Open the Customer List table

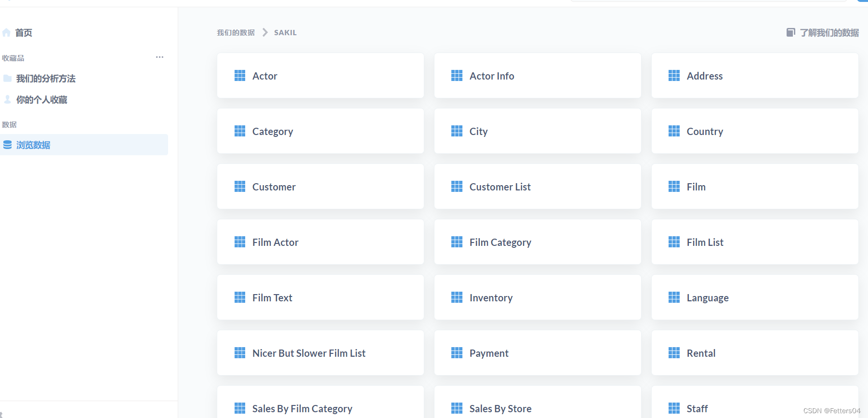pyautogui.click(x=538, y=187)
